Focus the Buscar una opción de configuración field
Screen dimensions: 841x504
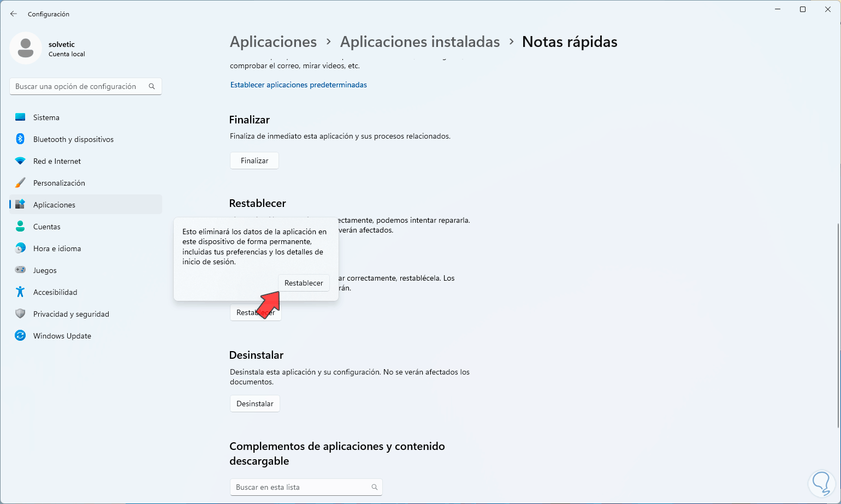click(86, 86)
